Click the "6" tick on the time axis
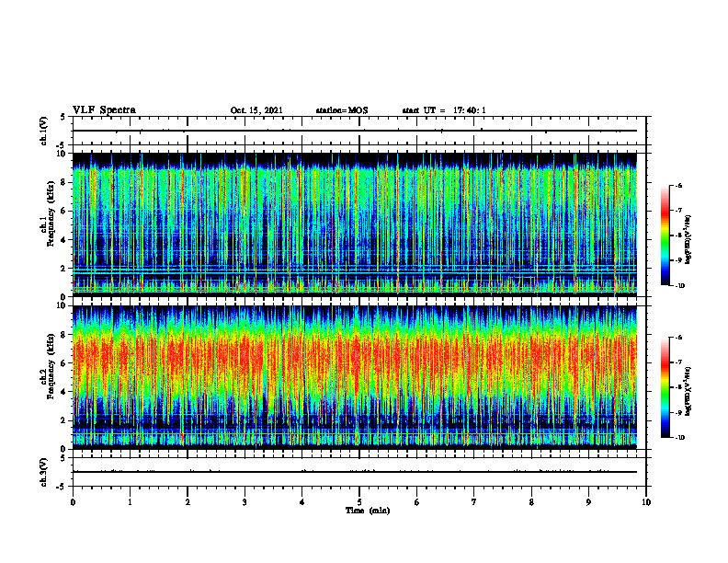 tap(417, 502)
